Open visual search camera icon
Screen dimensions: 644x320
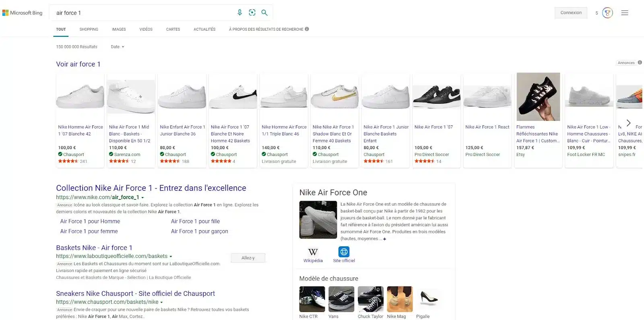coord(252,12)
